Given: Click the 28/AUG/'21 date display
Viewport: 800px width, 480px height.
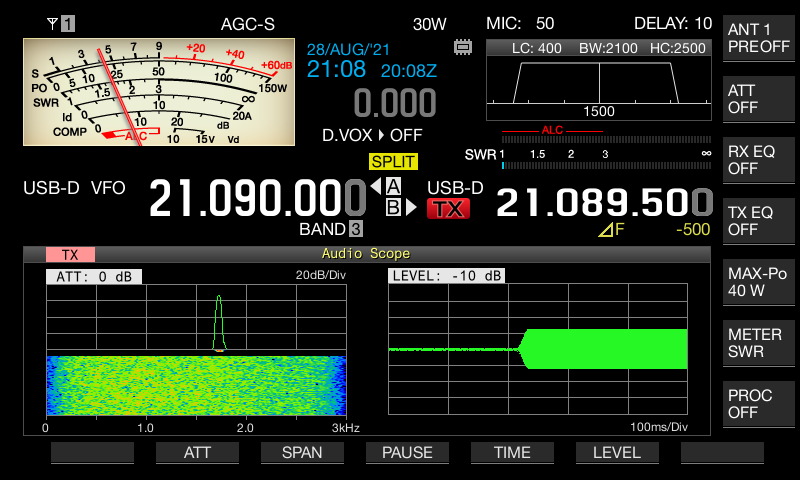Looking at the screenshot, I should 348,49.
